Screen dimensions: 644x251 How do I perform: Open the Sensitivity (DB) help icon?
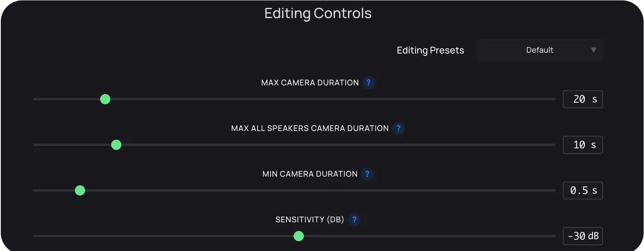tap(354, 220)
